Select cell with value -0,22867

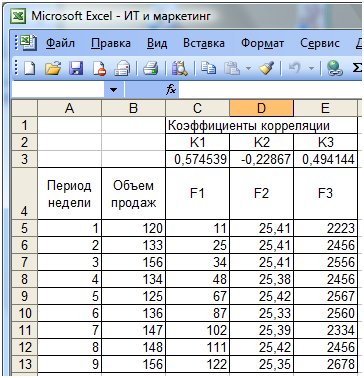261,159
